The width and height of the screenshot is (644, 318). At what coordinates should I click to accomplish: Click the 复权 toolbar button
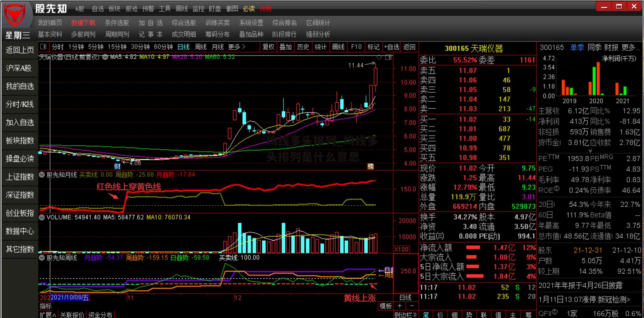pos(268,47)
